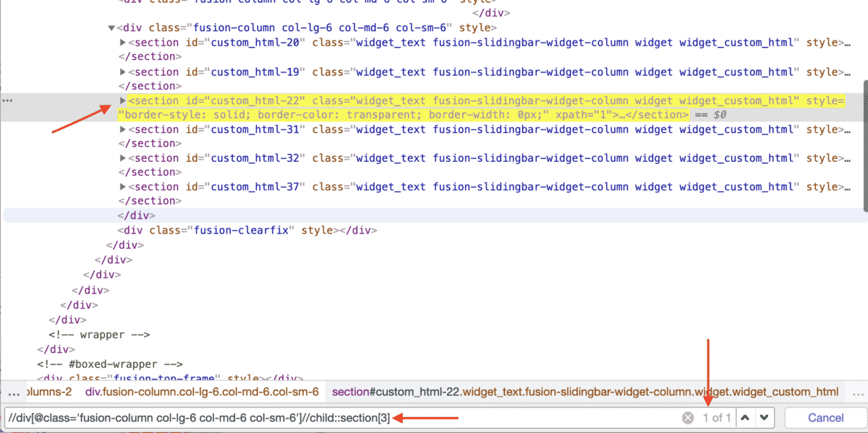Expand the custom_html-20 section node
Image resolution: width=868 pixels, height=433 pixels.
tap(123, 42)
